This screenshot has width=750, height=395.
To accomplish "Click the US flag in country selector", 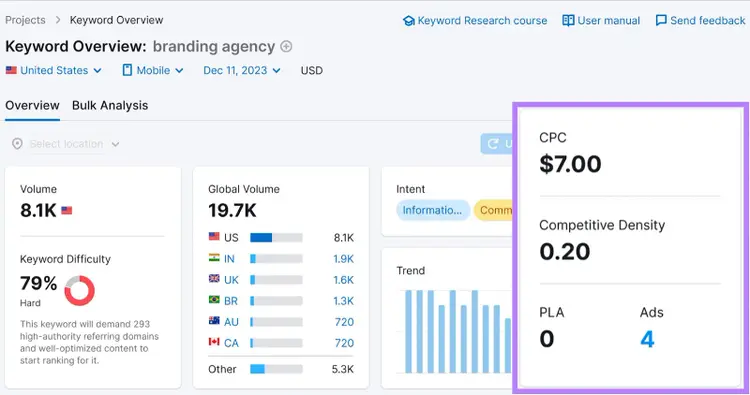I will coord(11,70).
